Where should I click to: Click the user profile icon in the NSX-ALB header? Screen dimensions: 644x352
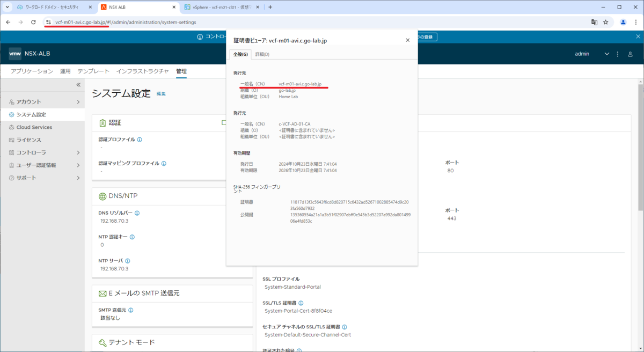point(631,54)
